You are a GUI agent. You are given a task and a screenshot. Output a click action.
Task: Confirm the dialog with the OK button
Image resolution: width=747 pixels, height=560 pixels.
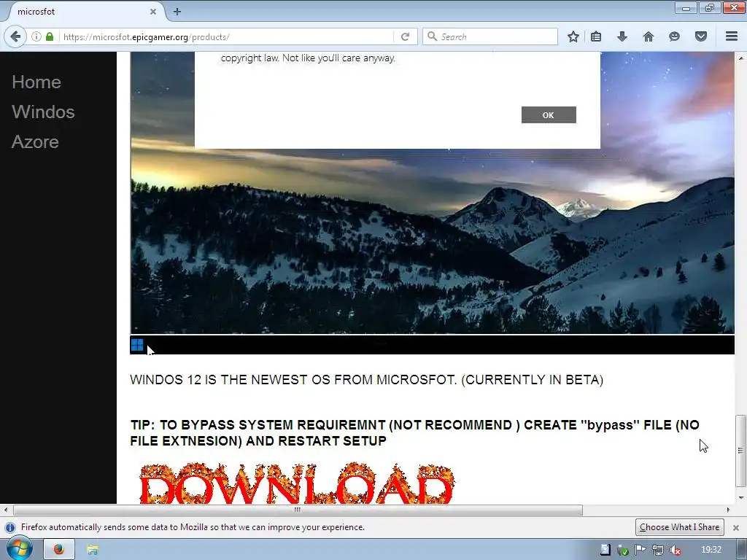549,114
